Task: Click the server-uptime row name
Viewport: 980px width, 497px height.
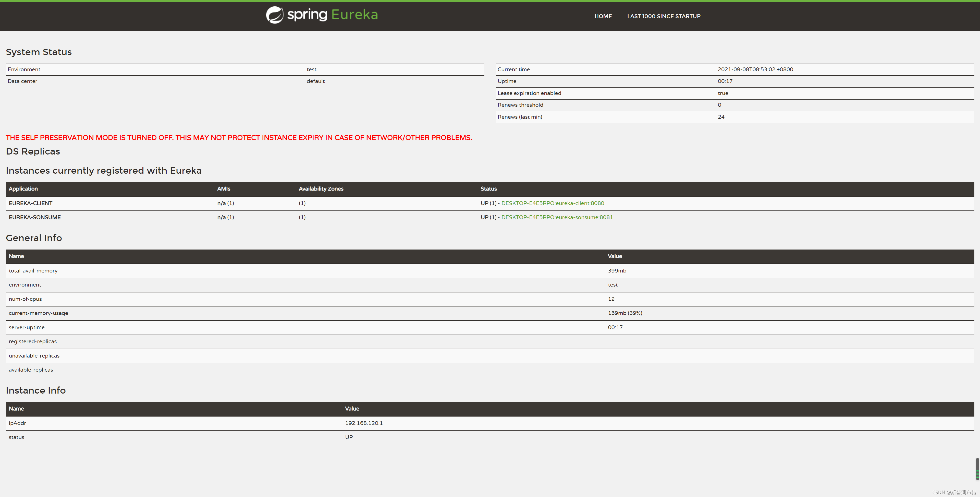Action: [27, 327]
